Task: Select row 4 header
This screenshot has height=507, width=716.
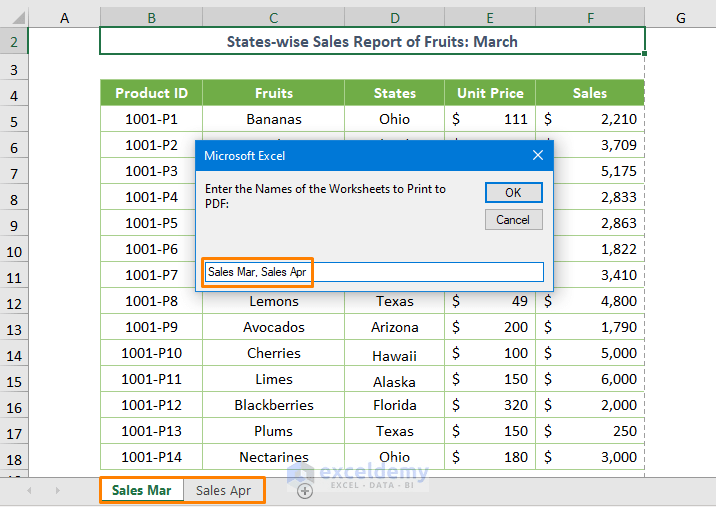Action: (x=14, y=95)
